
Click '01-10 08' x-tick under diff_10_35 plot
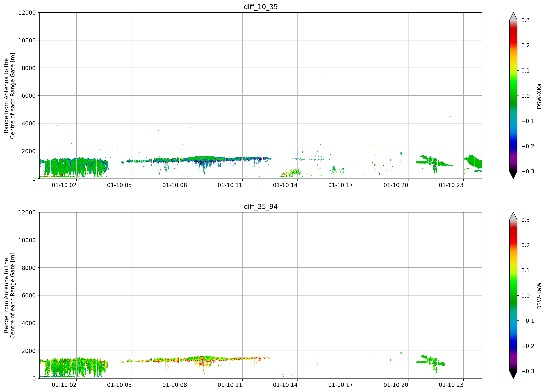coord(175,185)
